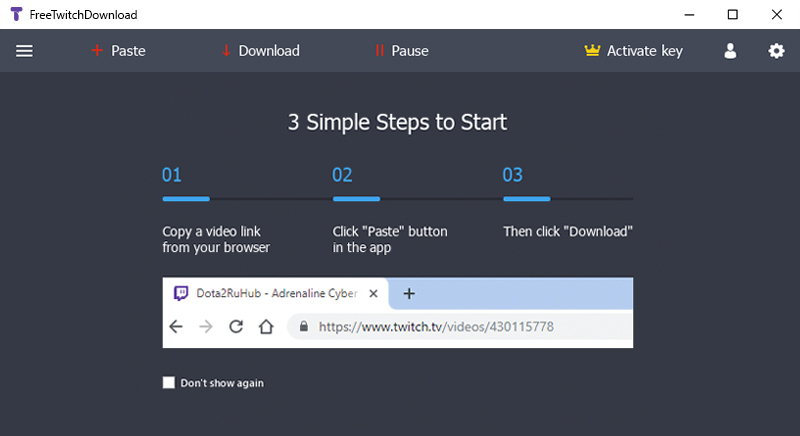Image resolution: width=800 pixels, height=436 pixels.
Task: Open the hamburger menu
Action: 24,51
